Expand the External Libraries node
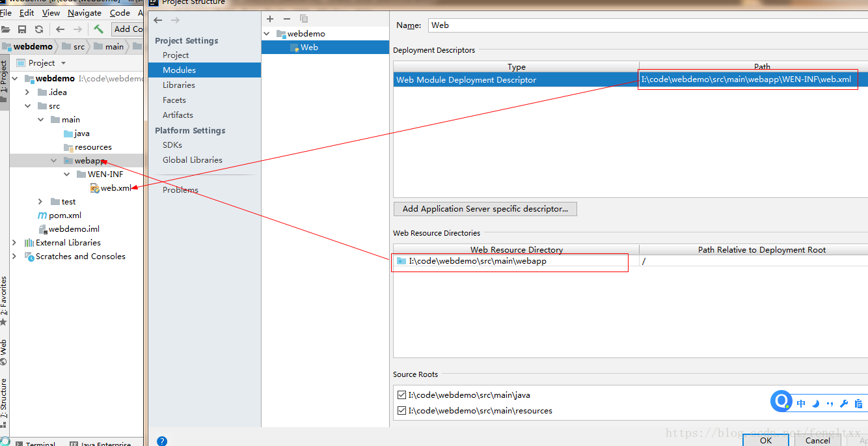 pos(14,243)
